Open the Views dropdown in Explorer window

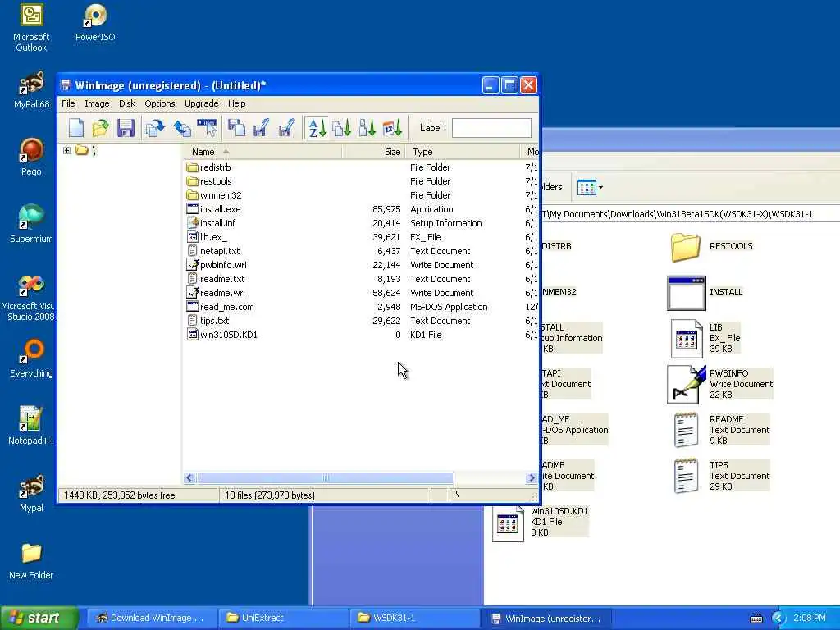(x=590, y=188)
